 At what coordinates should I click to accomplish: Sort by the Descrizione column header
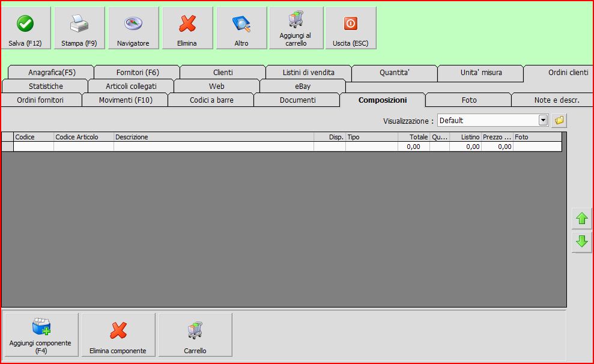tap(214, 137)
